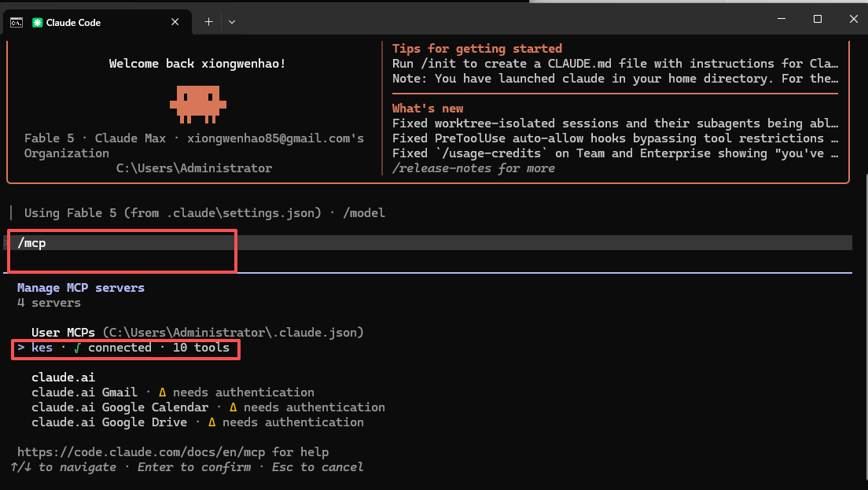Viewport: 868px width, 490px height.
Task: Click the 'Tips for getting started' heading
Action: [x=477, y=49]
